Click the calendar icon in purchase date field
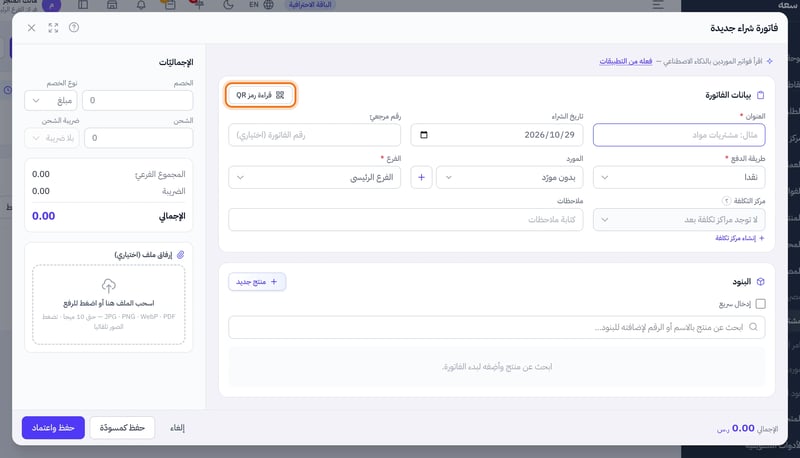This screenshot has width=800, height=458. click(x=423, y=135)
